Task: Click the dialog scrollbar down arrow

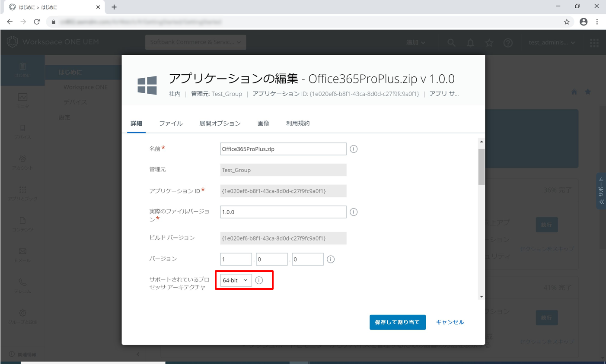Action: click(x=482, y=297)
